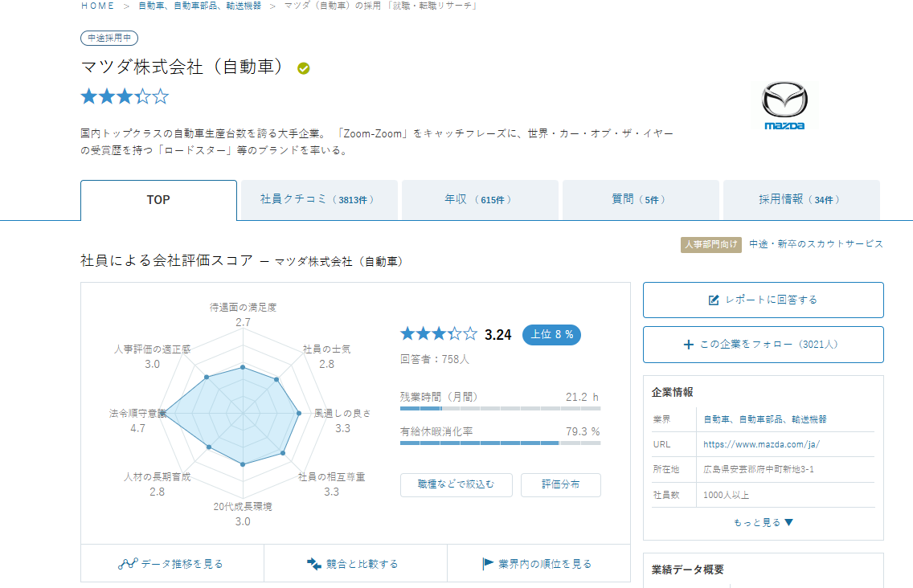Open the TOP tab
Image resolution: width=913 pixels, height=588 pixels.
[158, 200]
